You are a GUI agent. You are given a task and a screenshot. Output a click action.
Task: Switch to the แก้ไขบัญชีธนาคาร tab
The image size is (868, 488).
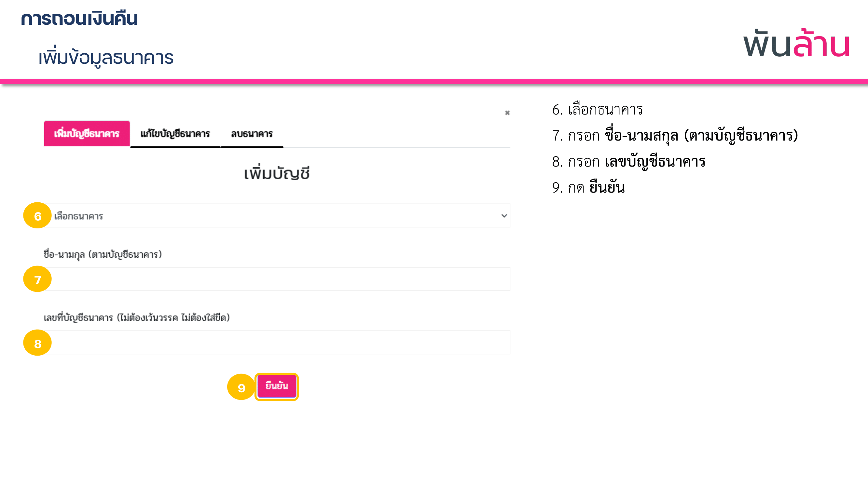pyautogui.click(x=175, y=134)
